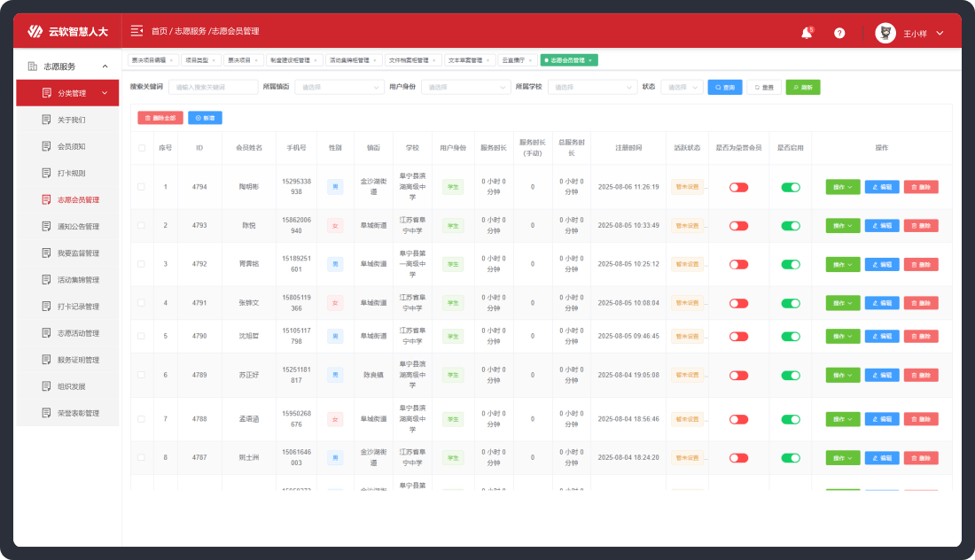
Task: Open help via question mark icon
Action: pyautogui.click(x=839, y=33)
